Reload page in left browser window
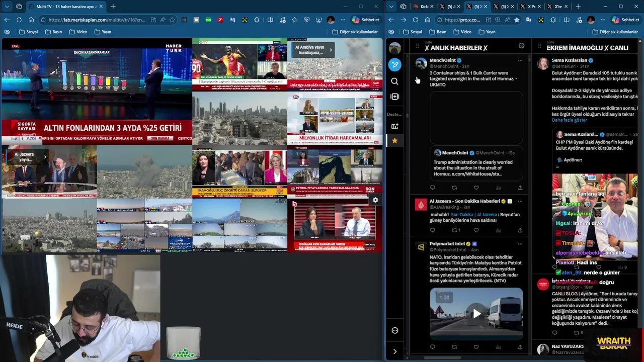Screen dimensions: 644x362 pos(19,20)
